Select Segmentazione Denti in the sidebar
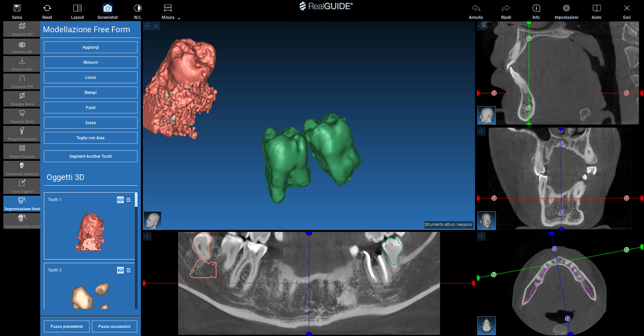Screen dimensions: 644x336 click(x=22, y=204)
